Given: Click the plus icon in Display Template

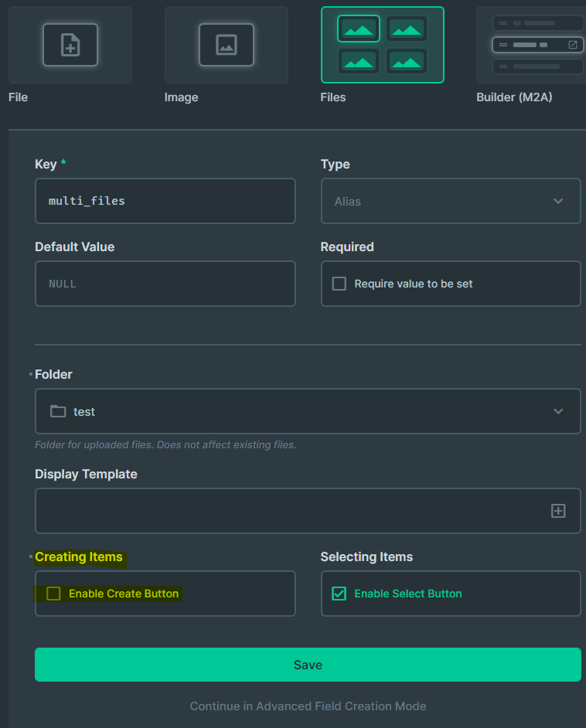Looking at the screenshot, I should tap(558, 511).
